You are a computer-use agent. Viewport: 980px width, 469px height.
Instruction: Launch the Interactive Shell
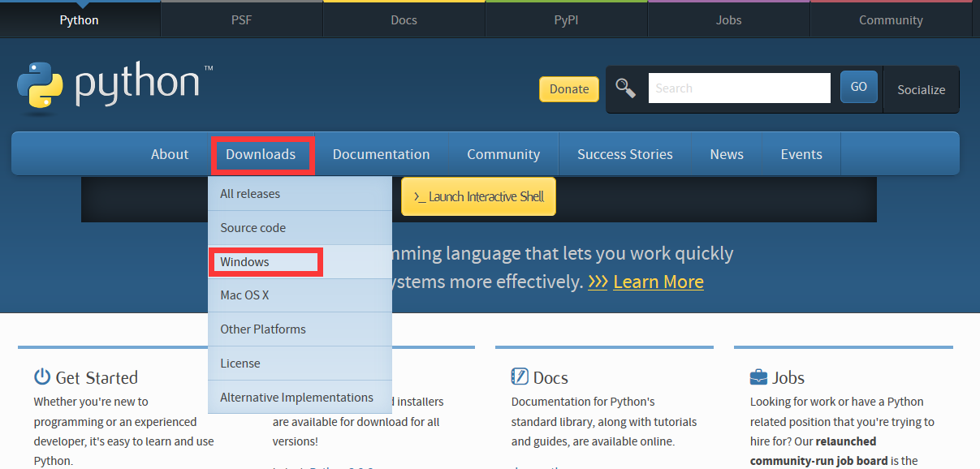tap(478, 196)
